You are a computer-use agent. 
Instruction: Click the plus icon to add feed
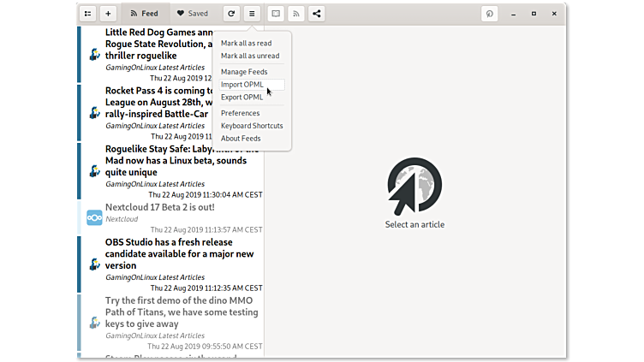click(108, 14)
